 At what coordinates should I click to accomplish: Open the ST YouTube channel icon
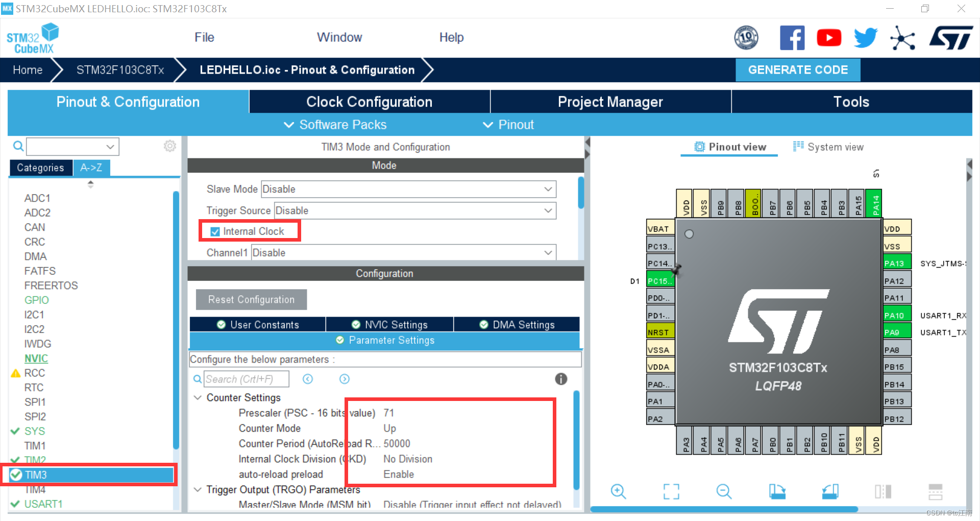(x=829, y=38)
